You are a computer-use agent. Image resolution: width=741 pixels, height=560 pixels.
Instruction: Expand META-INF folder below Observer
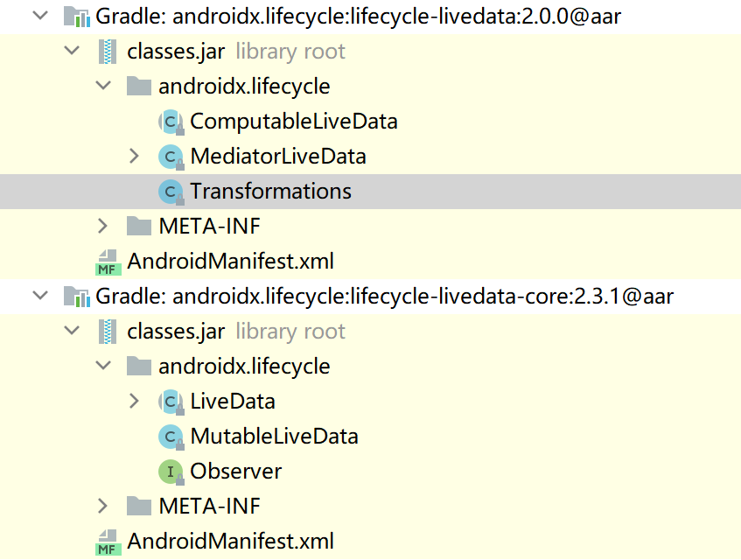(x=103, y=506)
